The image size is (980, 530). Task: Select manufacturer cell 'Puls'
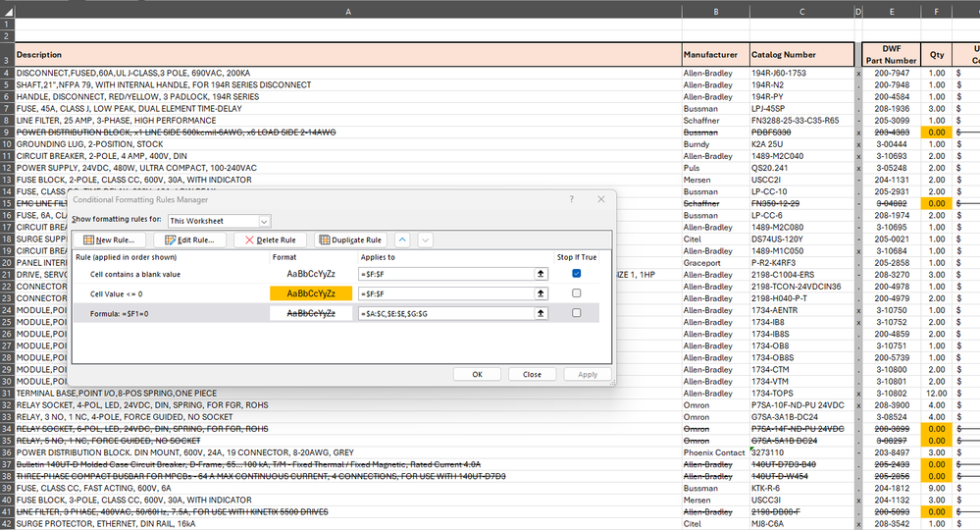(715, 168)
